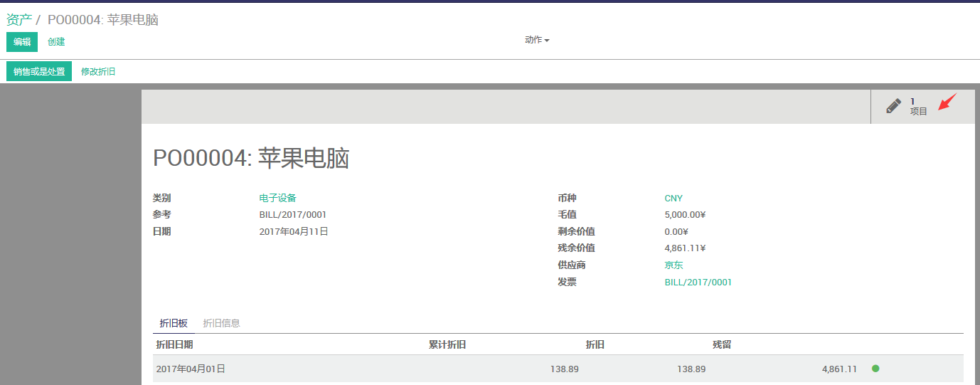The width and height of the screenshot is (980, 385).
Task: Select the 2017年04月01日 depreciation row date
Action: click(x=191, y=369)
